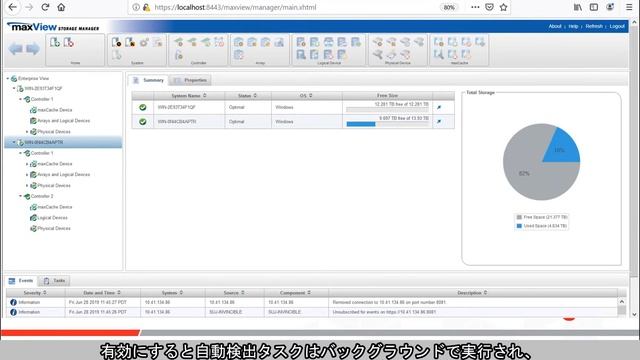Open the Firefox hamburger menu
This screenshot has height=360, width=640.
(x=629, y=7)
